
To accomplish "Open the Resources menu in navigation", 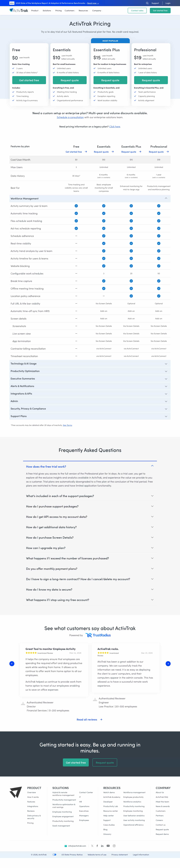I will click(83, 10).
